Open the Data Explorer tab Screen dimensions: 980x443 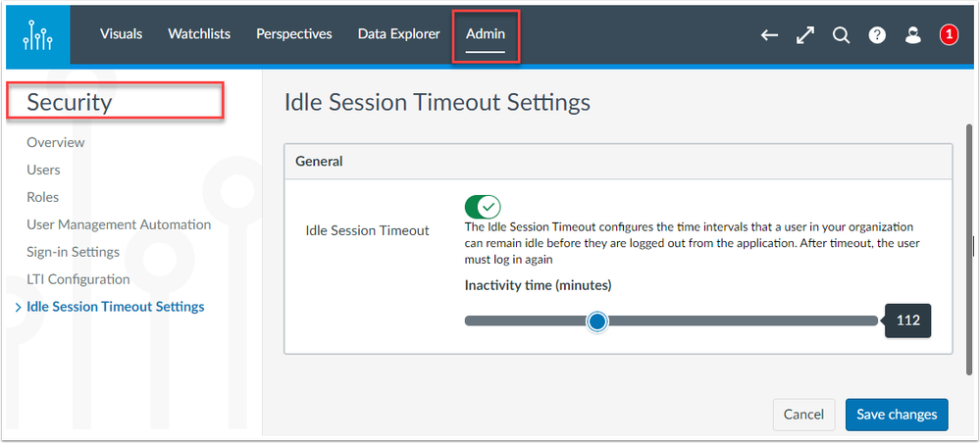(398, 34)
